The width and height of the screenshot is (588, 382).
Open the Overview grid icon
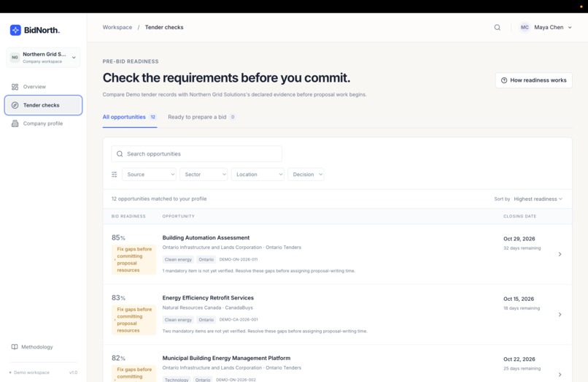pyautogui.click(x=15, y=87)
